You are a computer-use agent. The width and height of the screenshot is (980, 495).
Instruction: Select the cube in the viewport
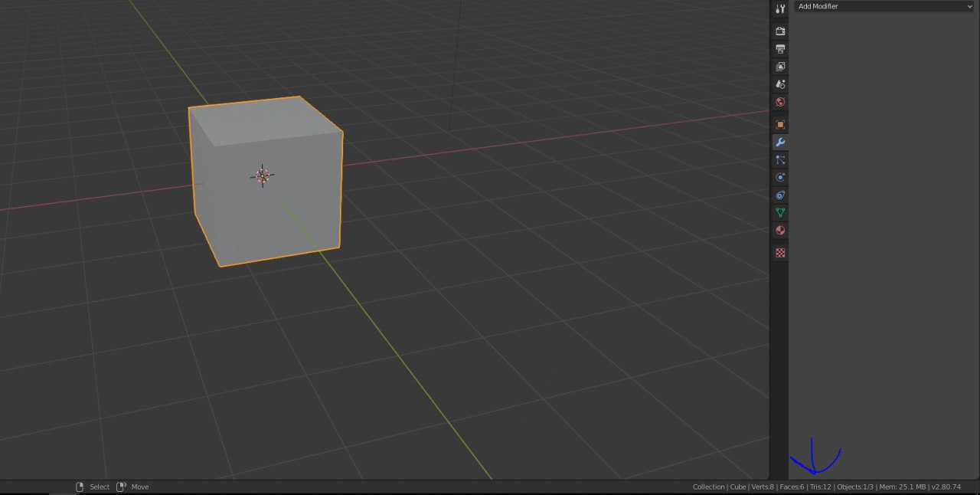coord(264,182)
